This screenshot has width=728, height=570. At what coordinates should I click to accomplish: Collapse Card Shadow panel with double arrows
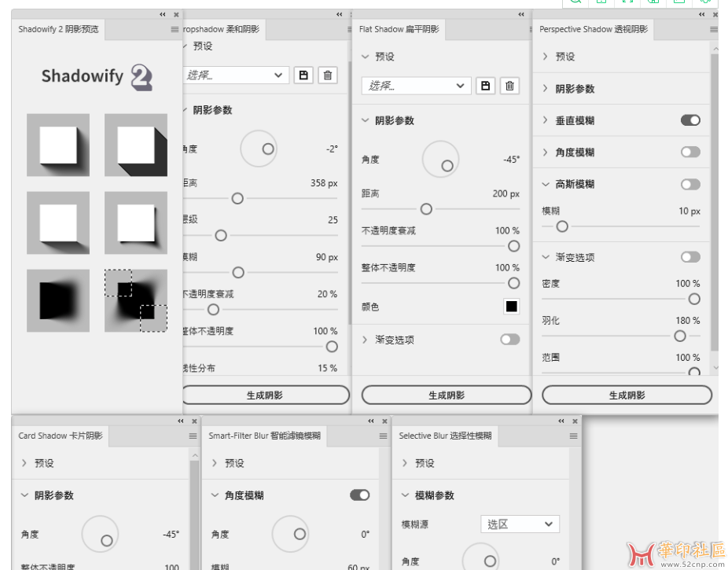point(181,421)
